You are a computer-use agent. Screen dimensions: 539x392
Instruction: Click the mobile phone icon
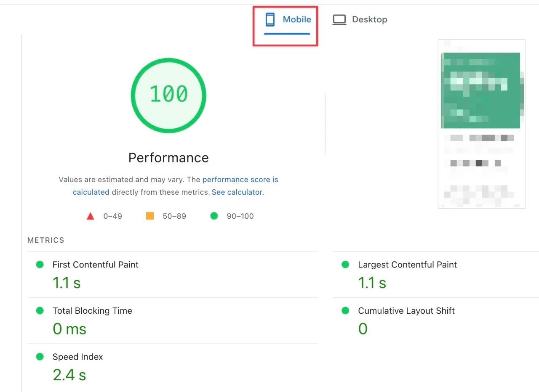coord(270,19)
